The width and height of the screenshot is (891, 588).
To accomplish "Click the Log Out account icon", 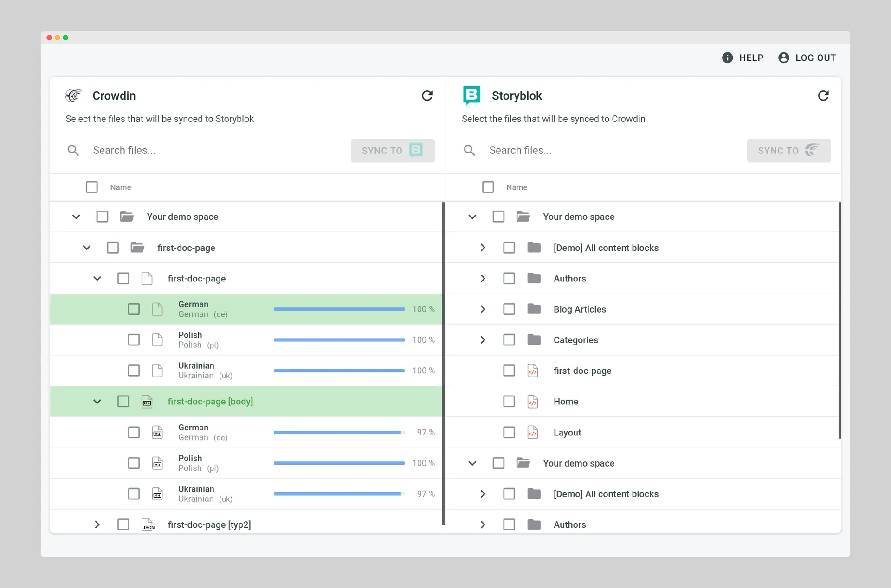I will 783,58.
